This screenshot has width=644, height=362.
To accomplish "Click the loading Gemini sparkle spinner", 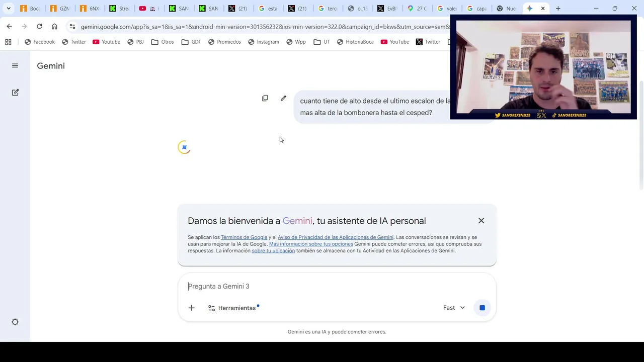I will point(184,147).
